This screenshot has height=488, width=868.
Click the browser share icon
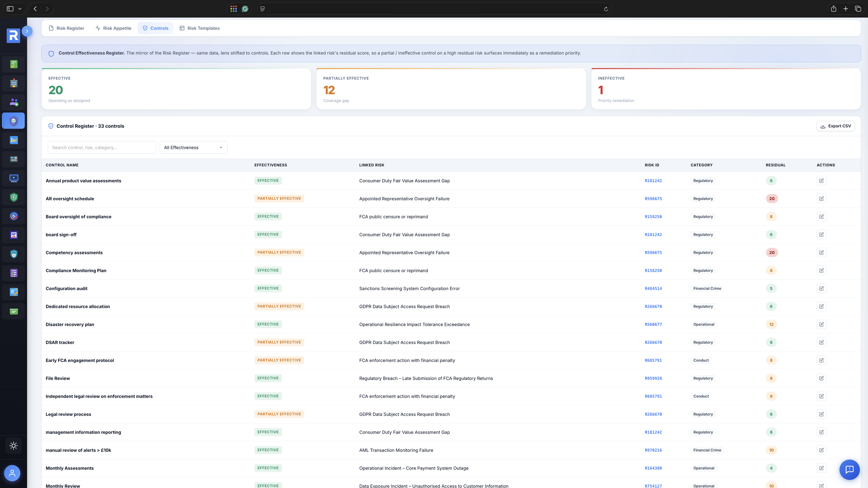[x=833, y=9]
